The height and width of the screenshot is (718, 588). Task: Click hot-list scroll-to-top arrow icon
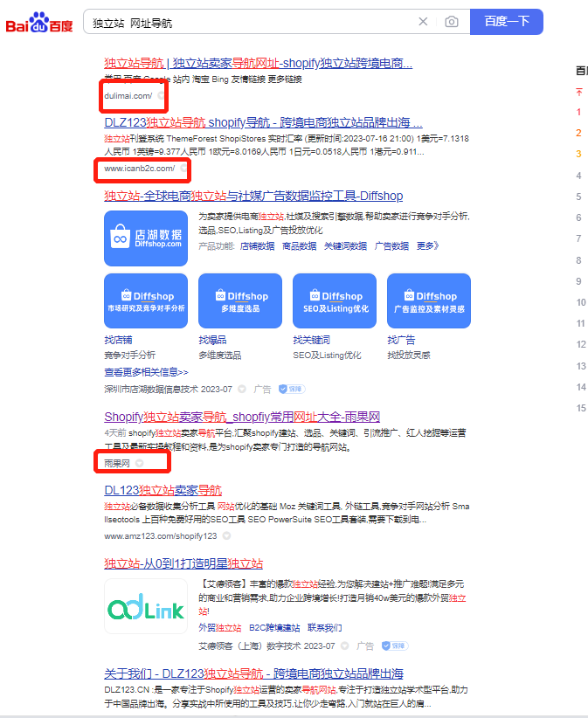pyautogui.click(x=579, y=92)
